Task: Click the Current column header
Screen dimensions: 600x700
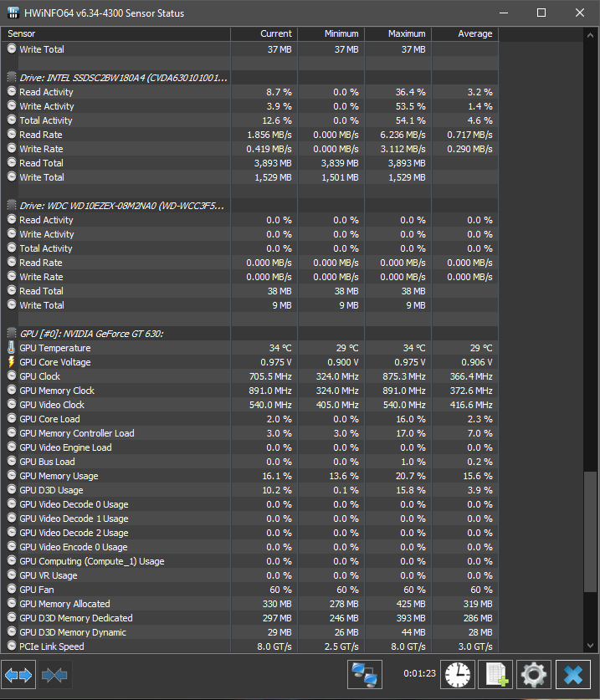Action: tap(264, 33)
